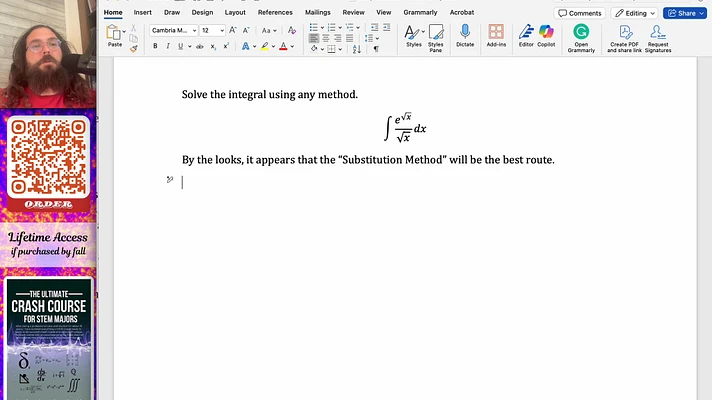712x400 pixels.
Task: Toggle italic formatting
Action: point(168,46)
